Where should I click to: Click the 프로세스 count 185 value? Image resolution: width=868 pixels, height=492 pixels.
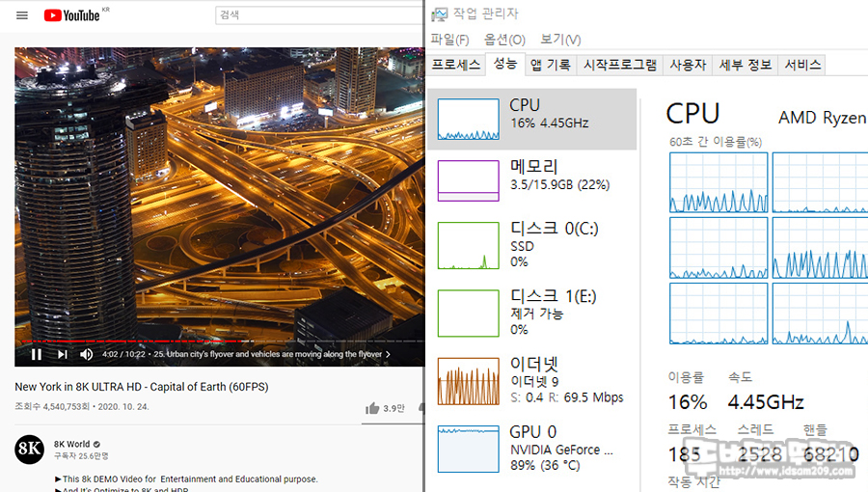[684, 454]
